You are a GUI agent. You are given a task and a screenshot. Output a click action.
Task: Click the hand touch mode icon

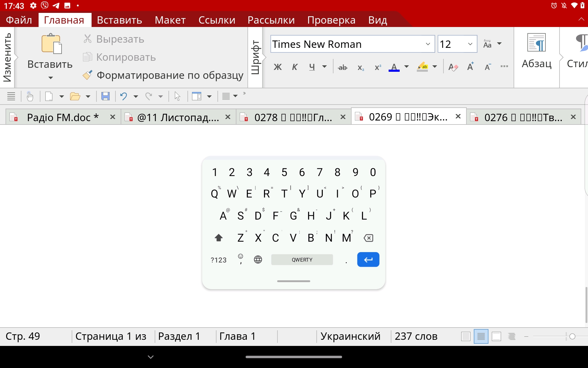[x=30, y=96]
